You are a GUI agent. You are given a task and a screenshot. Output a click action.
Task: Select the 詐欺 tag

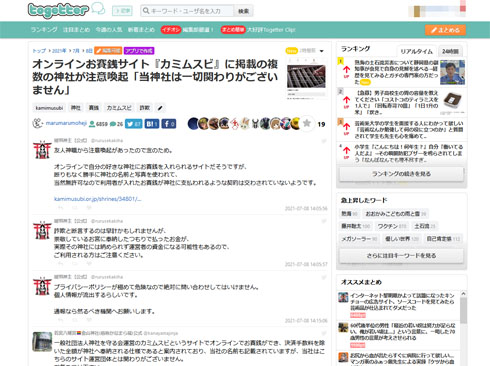[144, 108]
